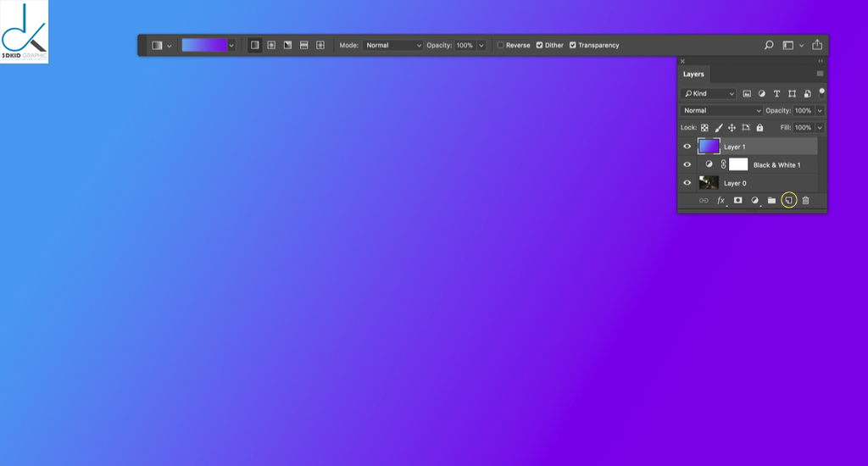The image size is (868, 466).
Task: Select the Linear Gradient style
Action: [x=254, y=46]
